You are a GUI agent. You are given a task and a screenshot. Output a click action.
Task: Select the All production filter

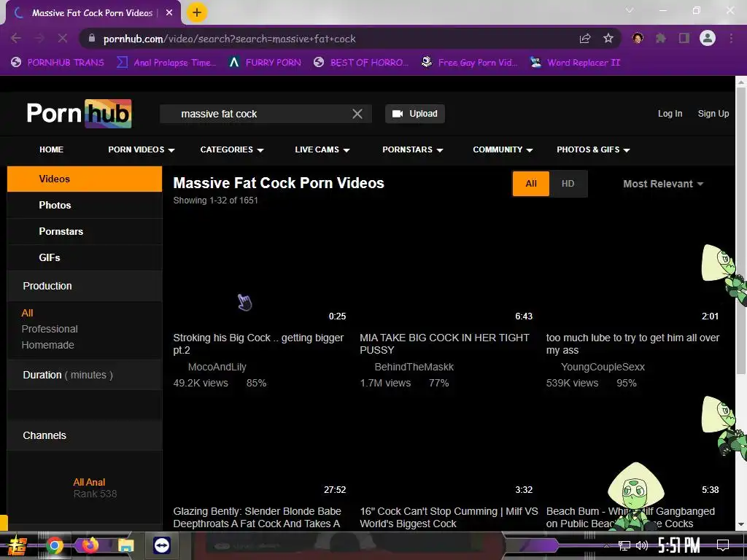click(x=27, y=313)
